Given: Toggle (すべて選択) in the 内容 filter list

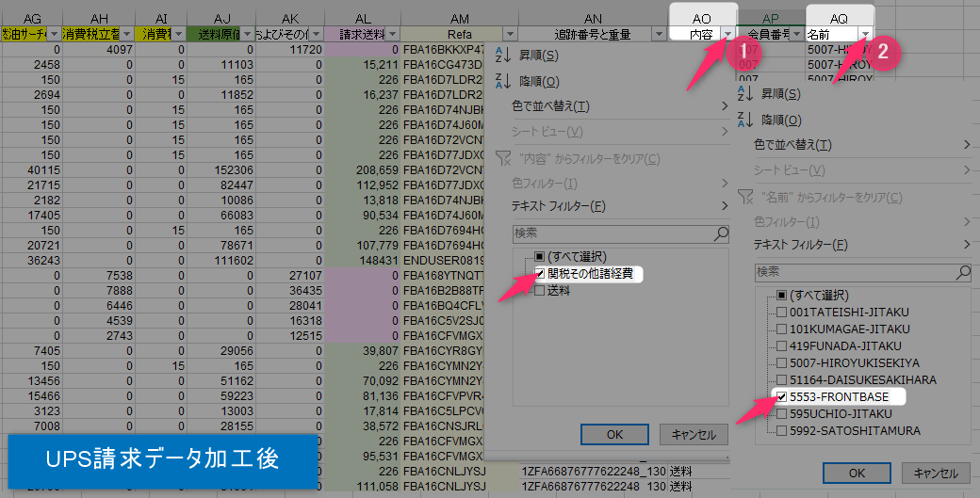Looking at the screenshot, I should pyautogui.click(x=539, y=256).
